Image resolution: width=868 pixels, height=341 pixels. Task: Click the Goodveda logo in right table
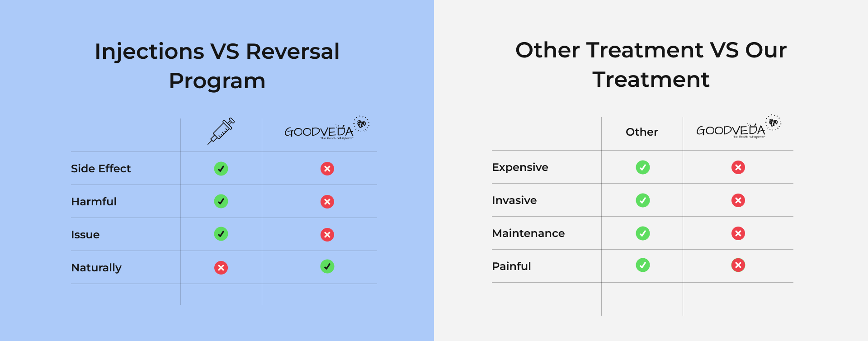[738, 128]
